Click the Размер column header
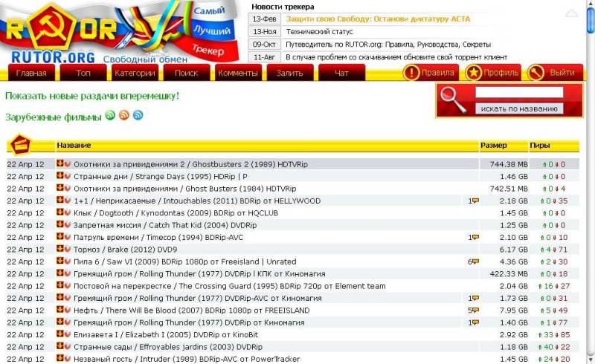Image resolution: width=595 pixels, height=364 pixels. pyautogui.click(x=493, y=145)
